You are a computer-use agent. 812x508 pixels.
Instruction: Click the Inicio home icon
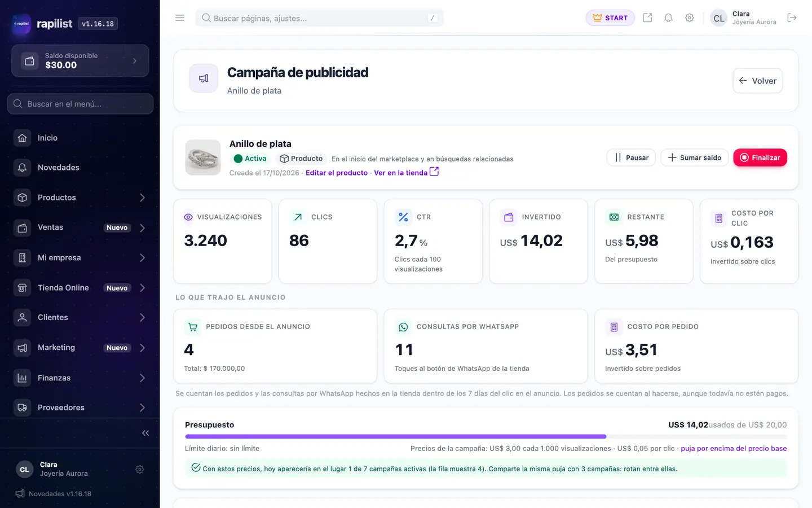(22, 138)
